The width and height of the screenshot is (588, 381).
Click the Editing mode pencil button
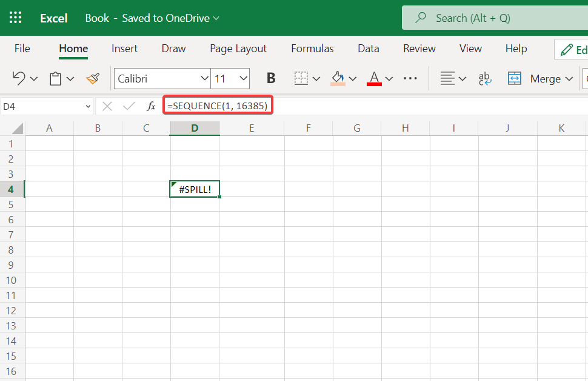[x=572, y=50]
